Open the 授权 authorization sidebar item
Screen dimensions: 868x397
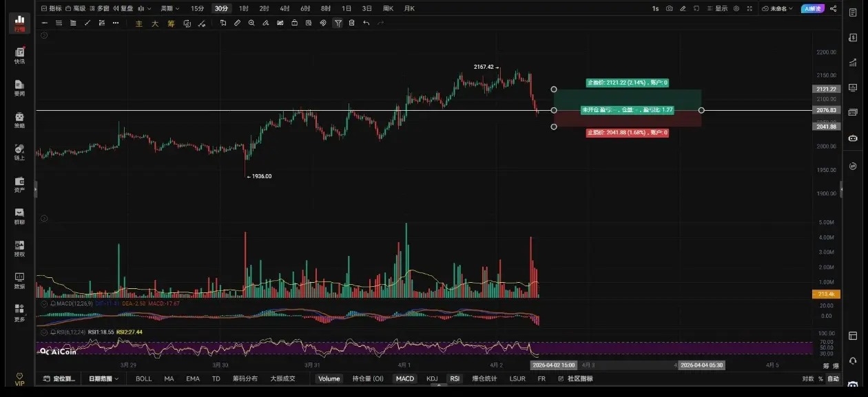[19, 249]
